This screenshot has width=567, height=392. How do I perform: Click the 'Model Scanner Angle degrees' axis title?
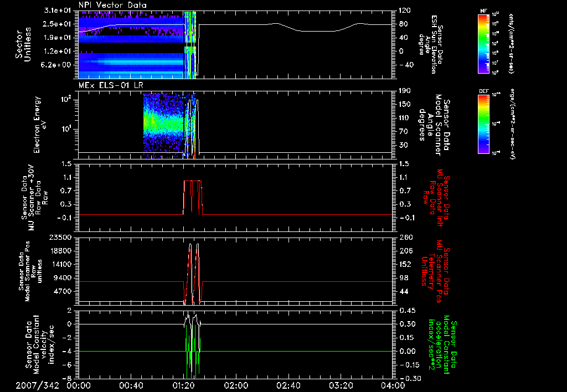click(434, 125)
